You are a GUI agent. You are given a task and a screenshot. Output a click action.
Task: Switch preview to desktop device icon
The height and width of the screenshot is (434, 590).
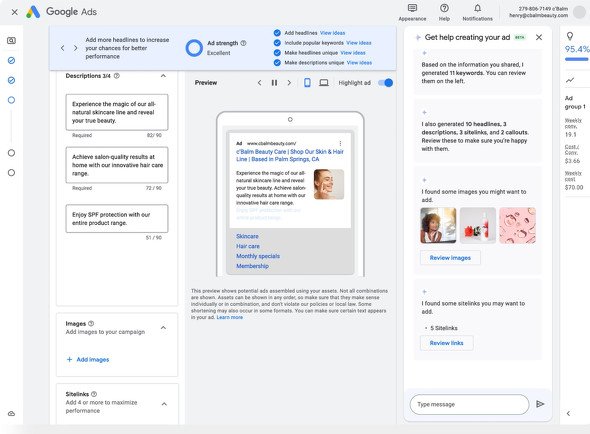coord(324,82)
